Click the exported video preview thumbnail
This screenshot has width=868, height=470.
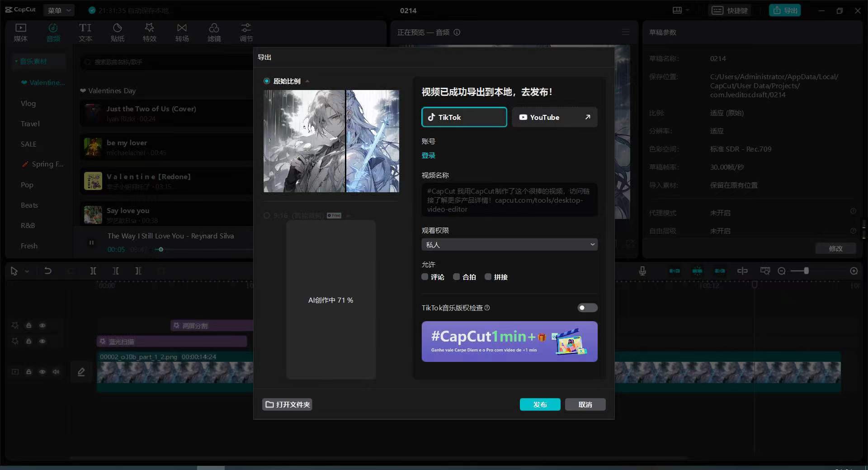pyautogui.click(x=331, y=141)
